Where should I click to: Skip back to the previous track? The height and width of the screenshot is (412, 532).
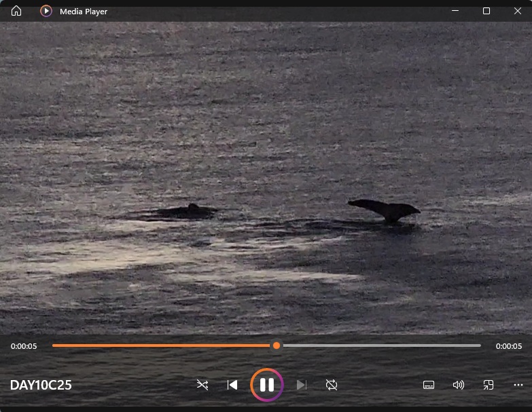point(232,385)
